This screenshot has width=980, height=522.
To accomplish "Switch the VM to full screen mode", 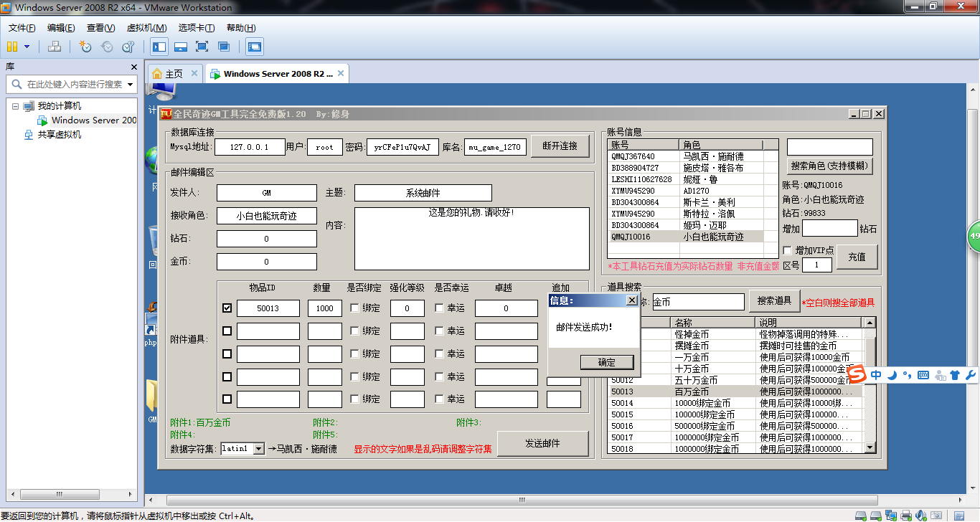I will (x=202, y=47).
